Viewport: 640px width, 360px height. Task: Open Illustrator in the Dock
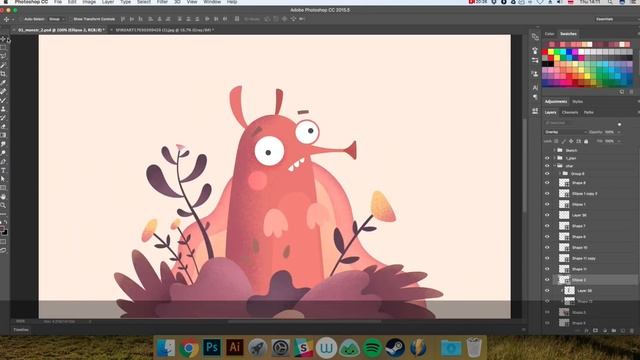click(234, 348)
